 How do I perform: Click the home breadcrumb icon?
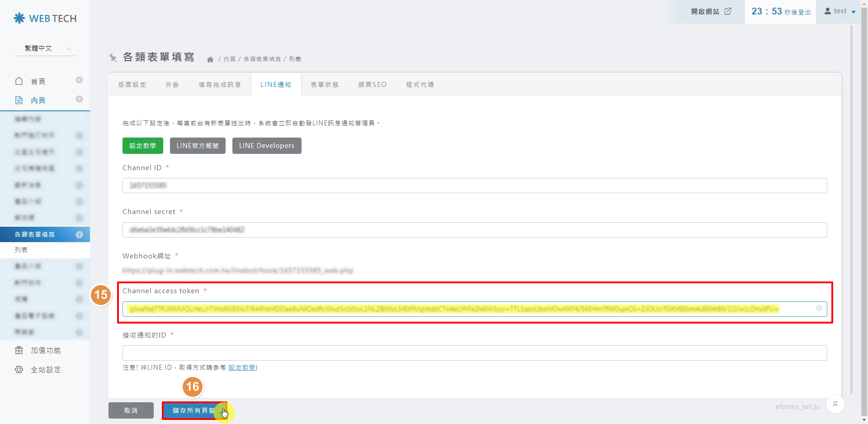(x=210, y=59)
